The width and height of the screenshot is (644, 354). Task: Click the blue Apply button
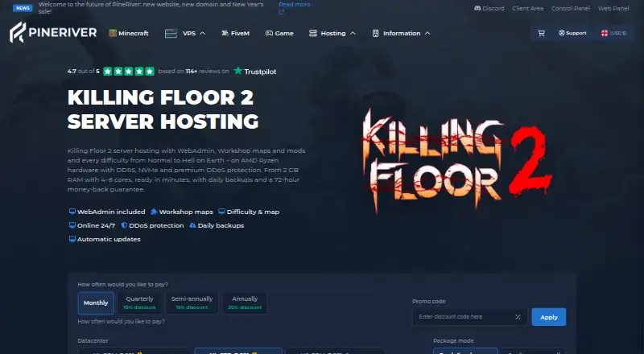(x=549, y=317)
